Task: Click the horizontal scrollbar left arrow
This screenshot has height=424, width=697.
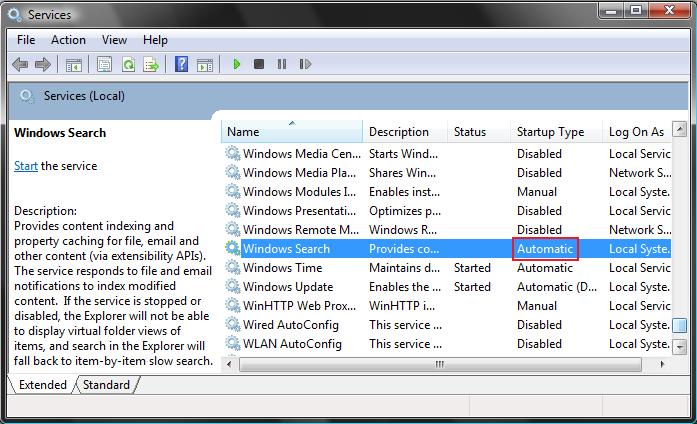Action: click(x=229, y=364)
